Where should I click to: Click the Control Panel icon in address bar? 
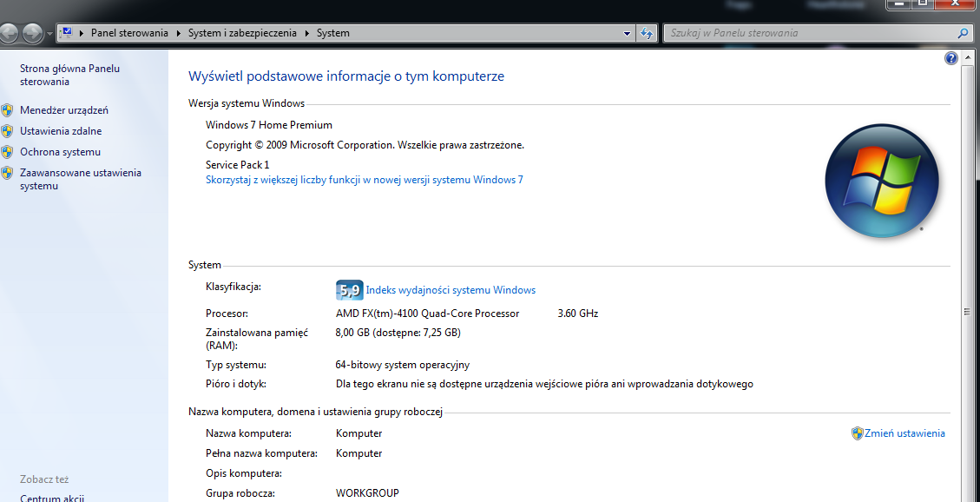tap(68, 32)
